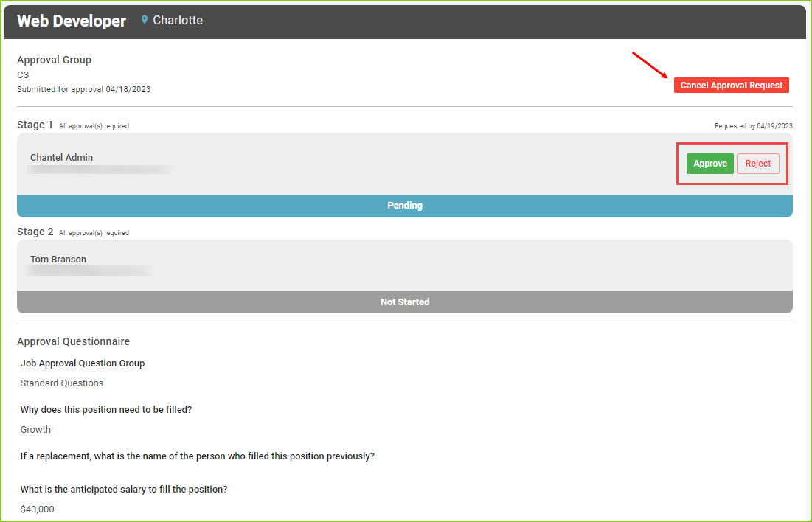
Task: Click the Job Approval Question Group label
Action: [83, 363]
